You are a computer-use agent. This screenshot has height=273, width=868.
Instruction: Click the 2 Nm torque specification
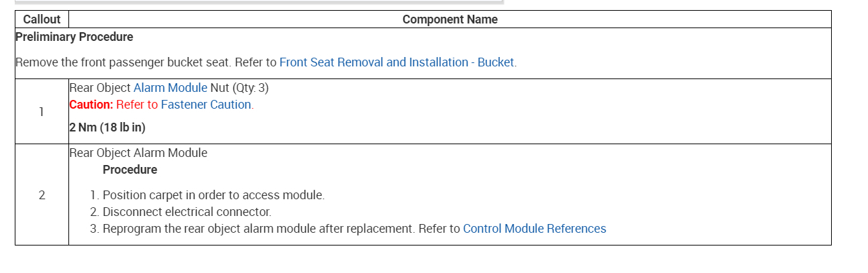107,127
